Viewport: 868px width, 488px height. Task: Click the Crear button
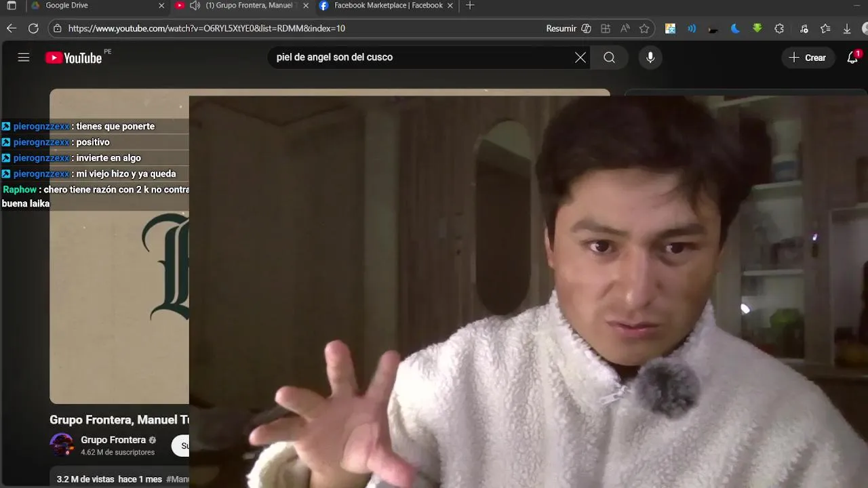pos(808,58)
